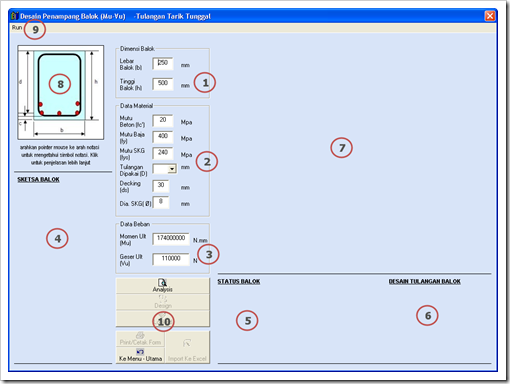Screen dimensions: 510x384
Task: Click the Dia. SKG input field
Action: pyautogui.click(x=161, y=202)
